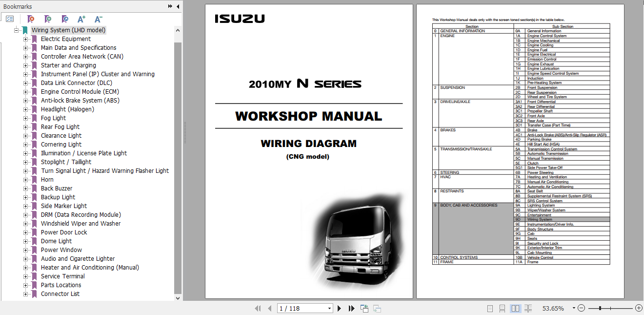
Task: Open the Cornering Light bookmark
Action: click(61, 145)
